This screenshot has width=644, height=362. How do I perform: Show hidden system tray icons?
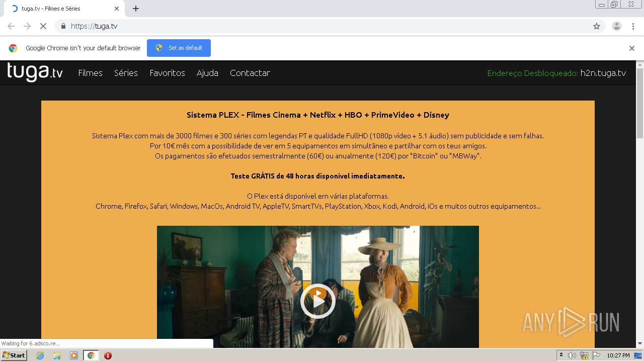pos(561,355)
